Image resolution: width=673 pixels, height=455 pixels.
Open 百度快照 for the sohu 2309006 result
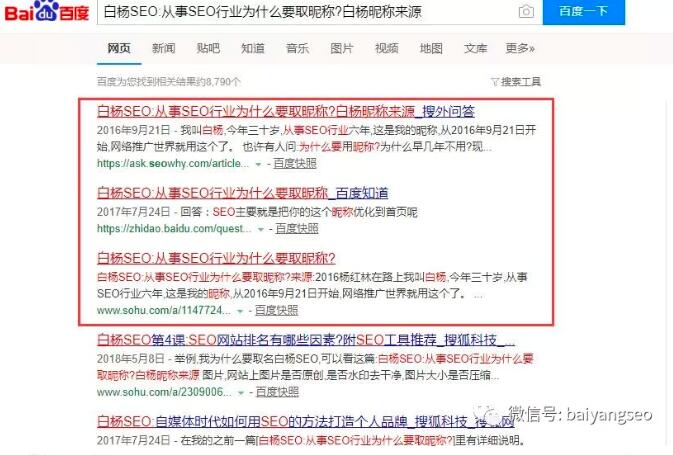[x=277, y=392]
